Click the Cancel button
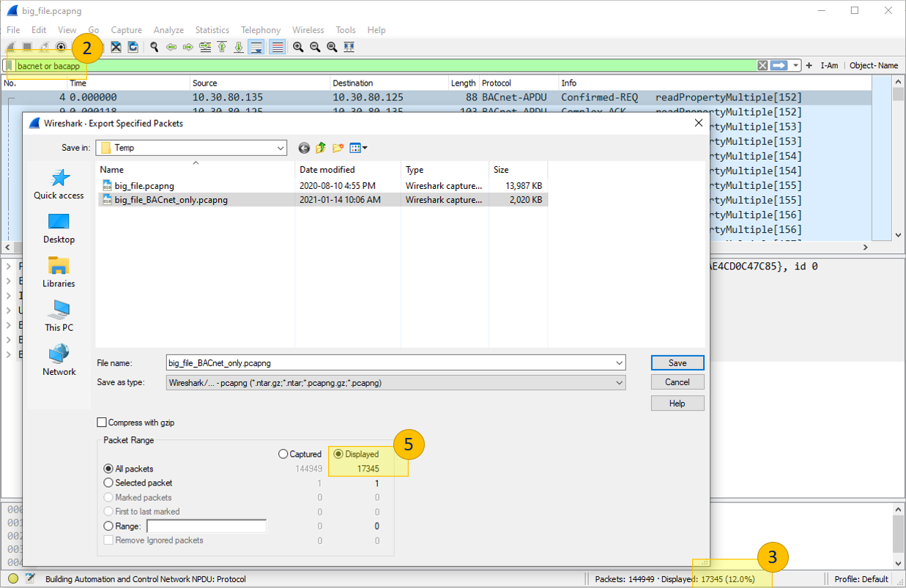Image resolution: width=906 pixels, height=588 pixels. tap(677, 382)
